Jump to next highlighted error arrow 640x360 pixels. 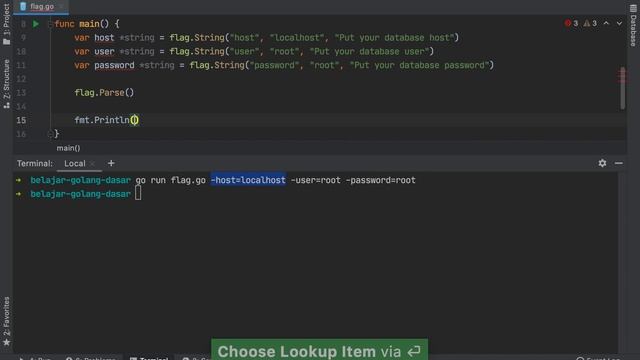(619, 23)
